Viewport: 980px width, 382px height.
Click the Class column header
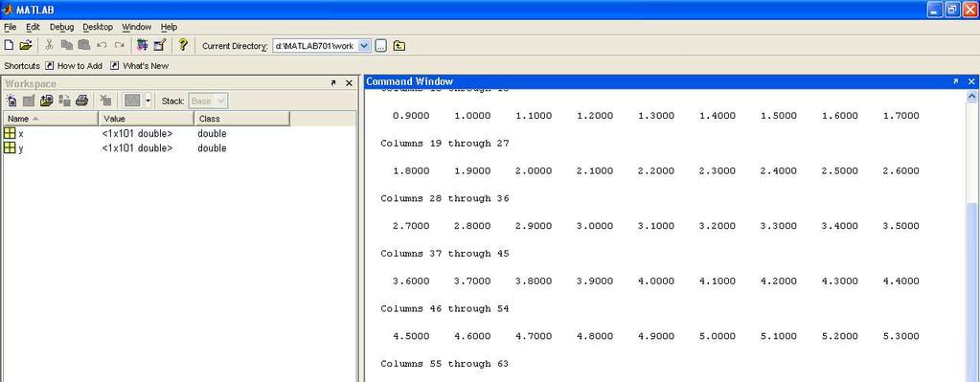[241, 119]
